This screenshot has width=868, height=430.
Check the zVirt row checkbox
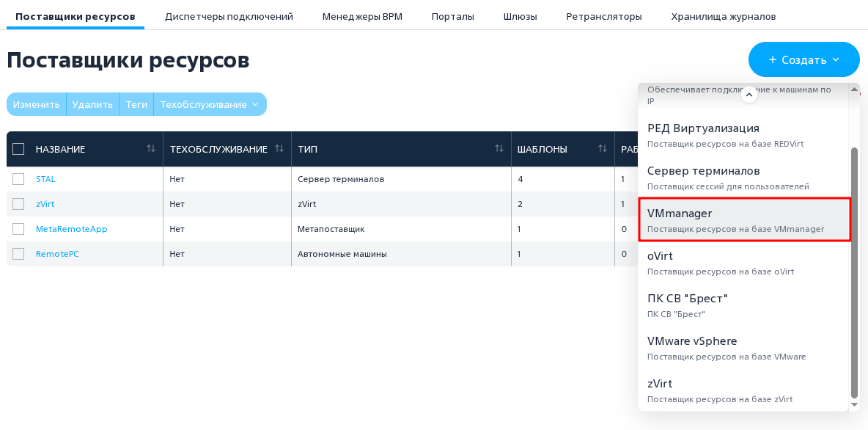pos(18,204)
